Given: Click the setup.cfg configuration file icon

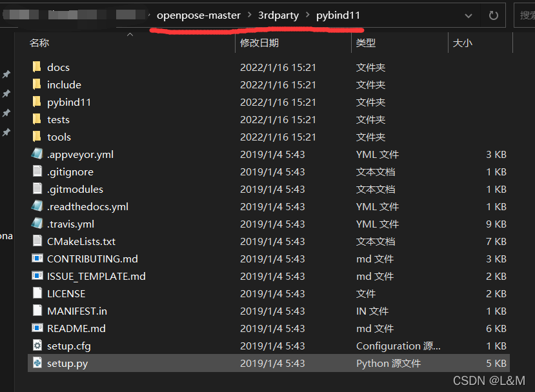Looking at the screenshot, I should [37, 346].
